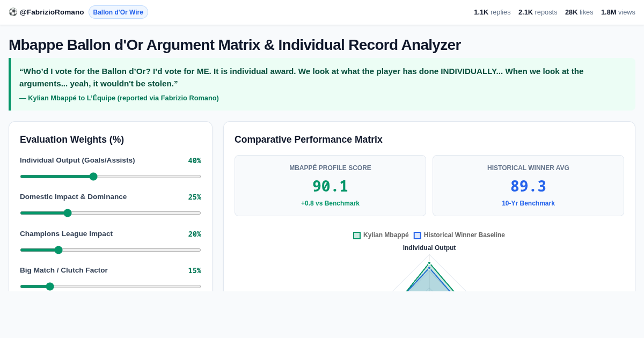
Task: Click the Historical Winner Baseline legend text
Action: (x=464, y=235)
